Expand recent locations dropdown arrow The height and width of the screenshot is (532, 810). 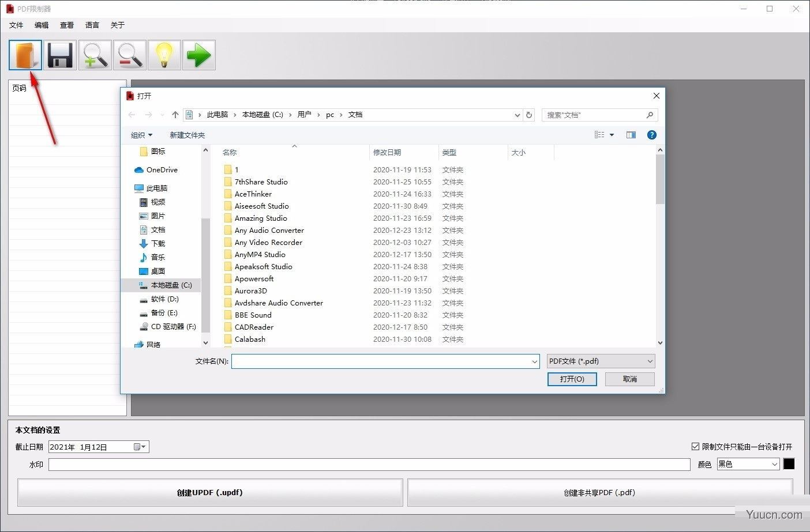(162, 115)
